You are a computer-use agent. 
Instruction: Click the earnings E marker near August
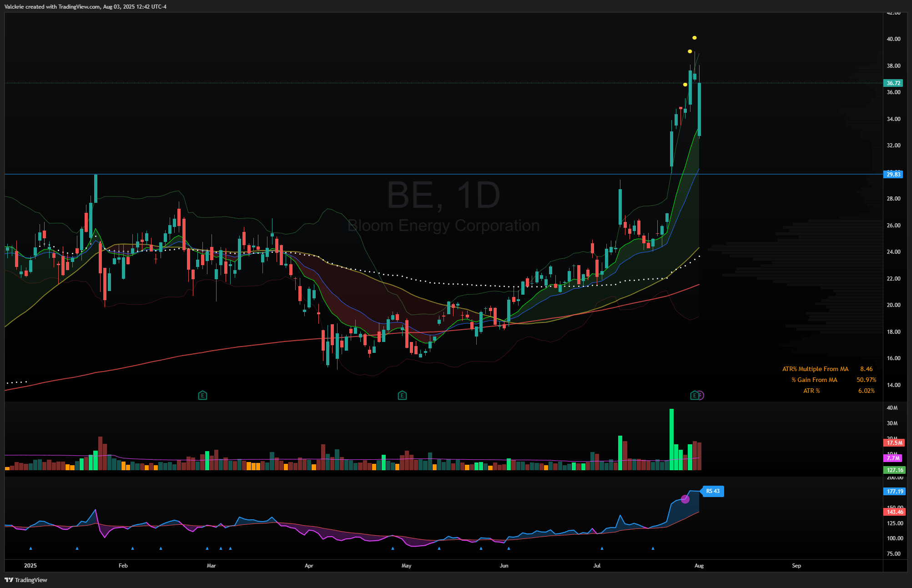pos(694,395)
